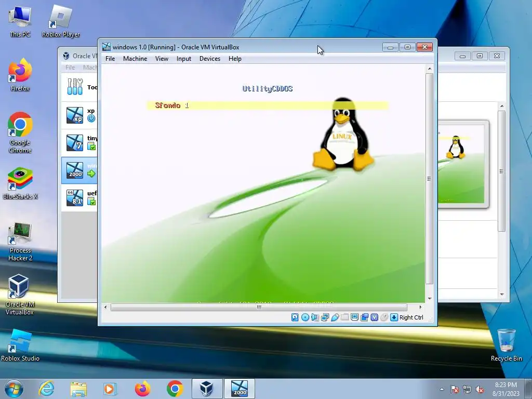Click the muted volume tray icon
532x399 pixels.
coord(480,390)
